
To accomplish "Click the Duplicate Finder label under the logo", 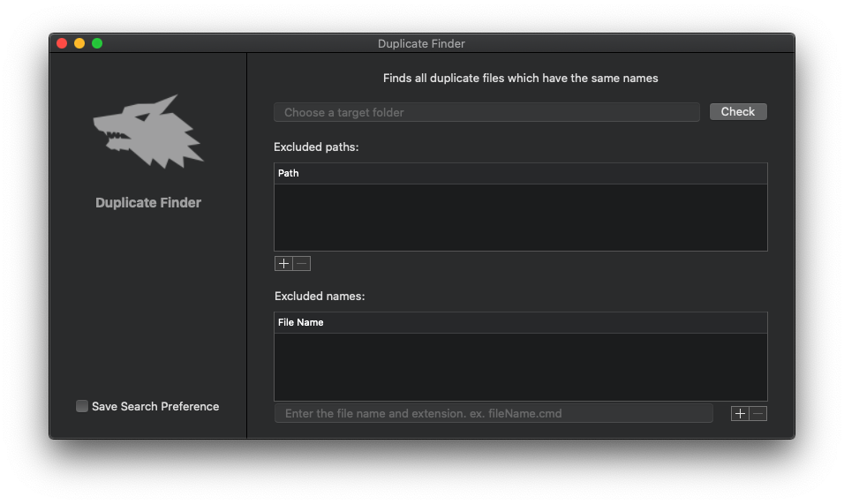I will tap(148, 203).
